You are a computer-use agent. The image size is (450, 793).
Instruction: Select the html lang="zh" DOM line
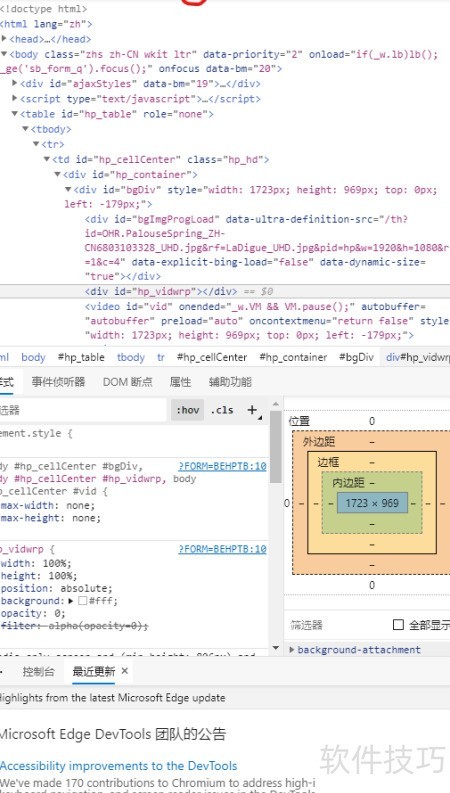click(46, 24)
